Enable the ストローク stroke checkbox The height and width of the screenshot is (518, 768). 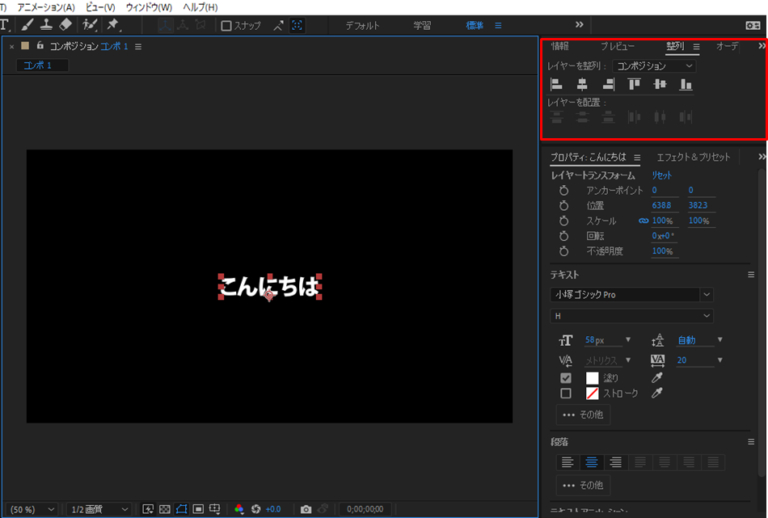click(x=566, y=393)
